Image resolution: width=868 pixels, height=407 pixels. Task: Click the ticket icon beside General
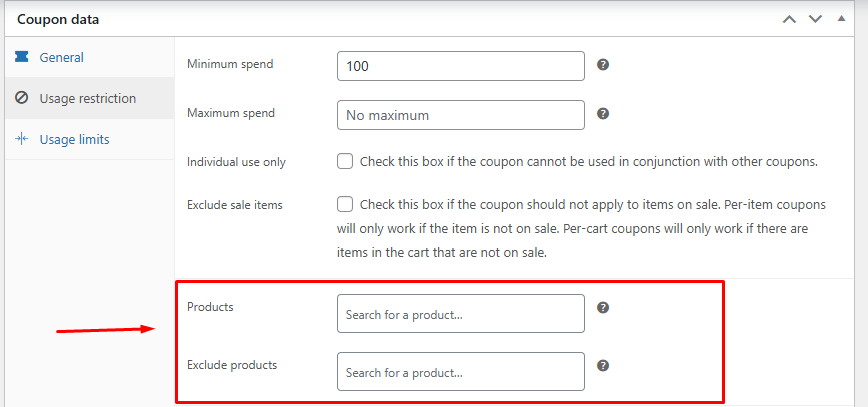22,57
